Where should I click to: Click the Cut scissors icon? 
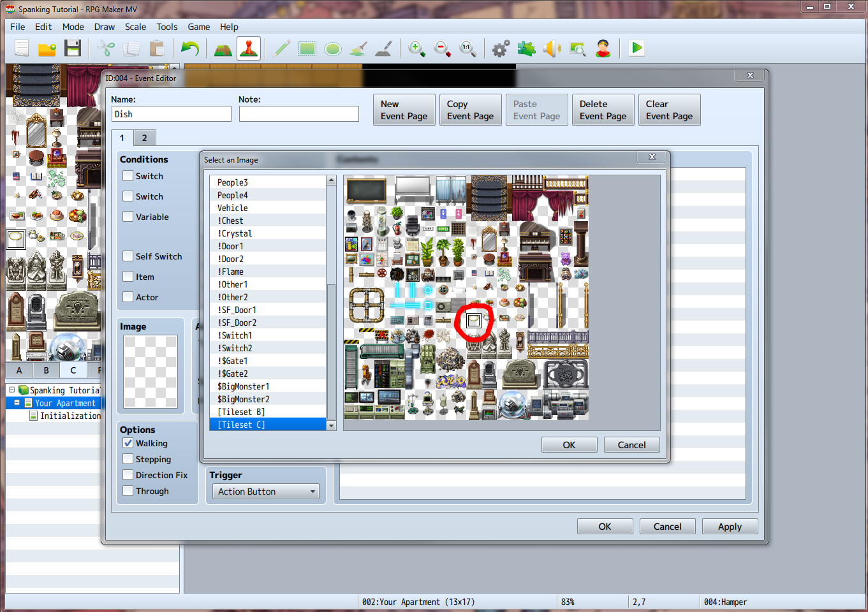click(x=106, y=48)
